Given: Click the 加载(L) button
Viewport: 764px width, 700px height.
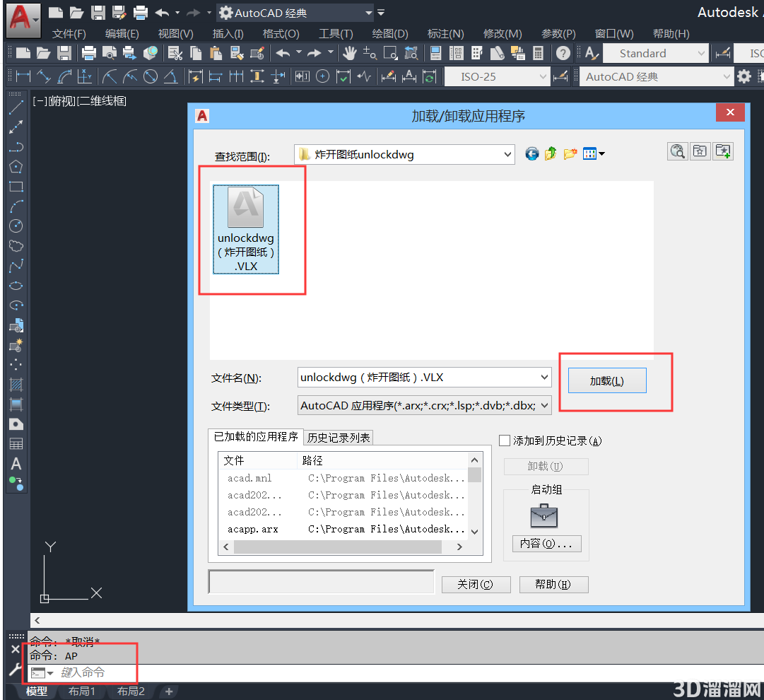Looking at the screenshot, I should point(607,380).
